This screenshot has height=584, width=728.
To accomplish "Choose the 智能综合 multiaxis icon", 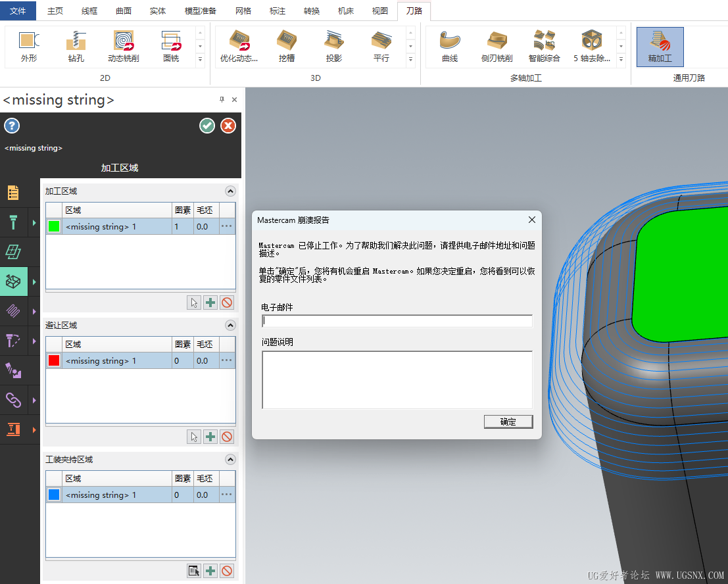I will (x=544, y=47).
